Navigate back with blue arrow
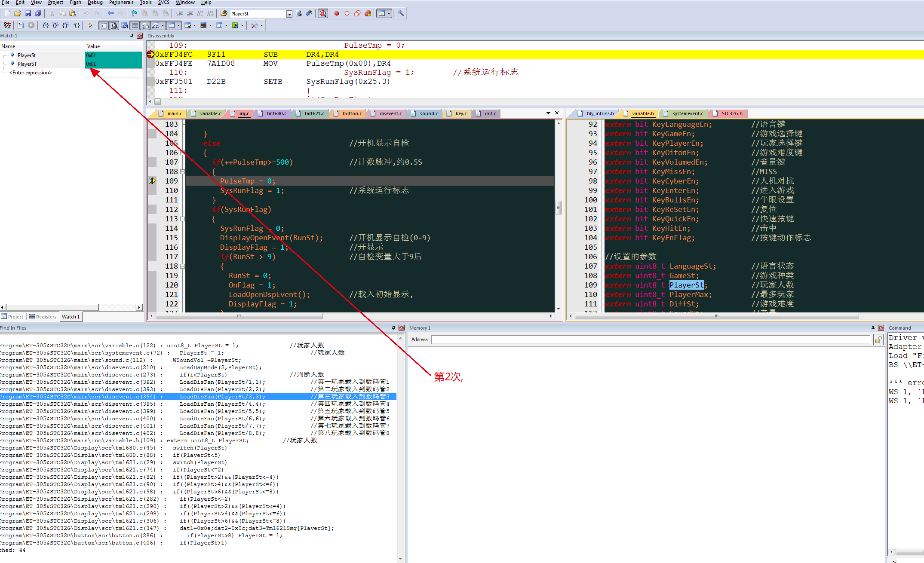Image resolution: width=924 pixels, height=563 pixels. (111, 14)
